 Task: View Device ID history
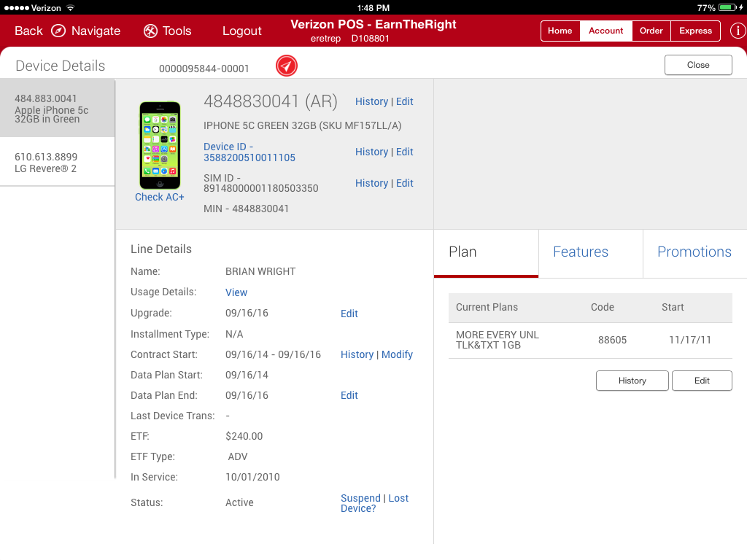371,152
